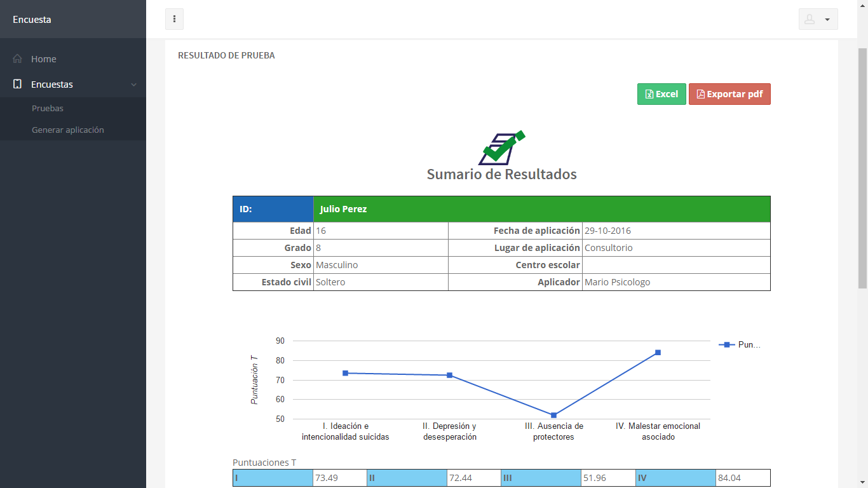Click the user avatar icon

[x=810, y=20]
